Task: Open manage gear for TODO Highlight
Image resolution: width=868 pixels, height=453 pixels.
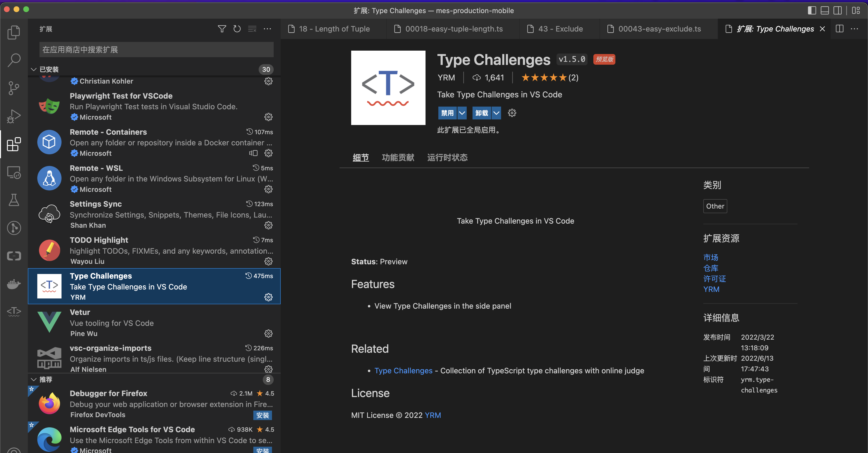Action: [268, 261]
